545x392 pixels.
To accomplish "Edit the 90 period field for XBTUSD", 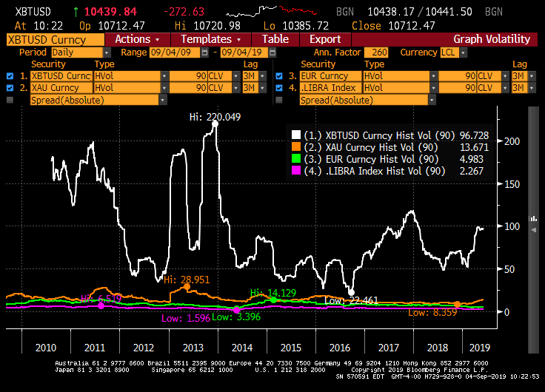I will pos(188,76).
